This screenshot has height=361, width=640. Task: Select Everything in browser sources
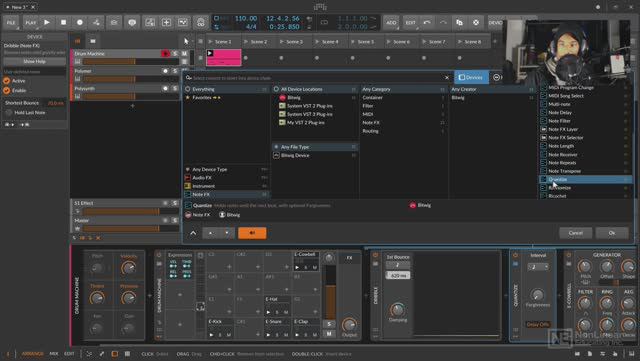[x=226, y=89]
